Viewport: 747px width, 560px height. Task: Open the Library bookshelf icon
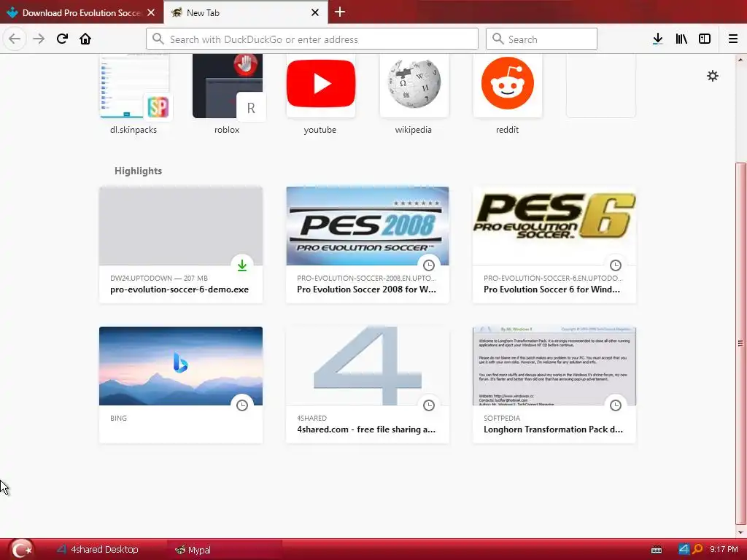pyautogui.click(x=681, y=39)
